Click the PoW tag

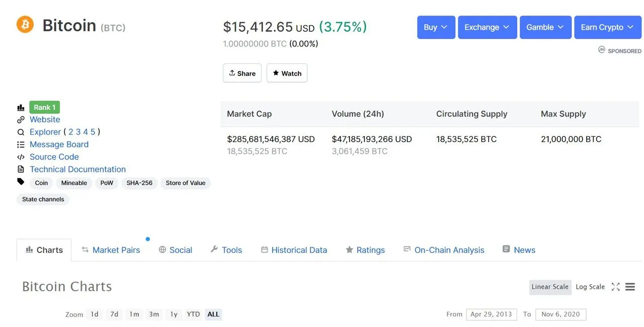[107, 183]
